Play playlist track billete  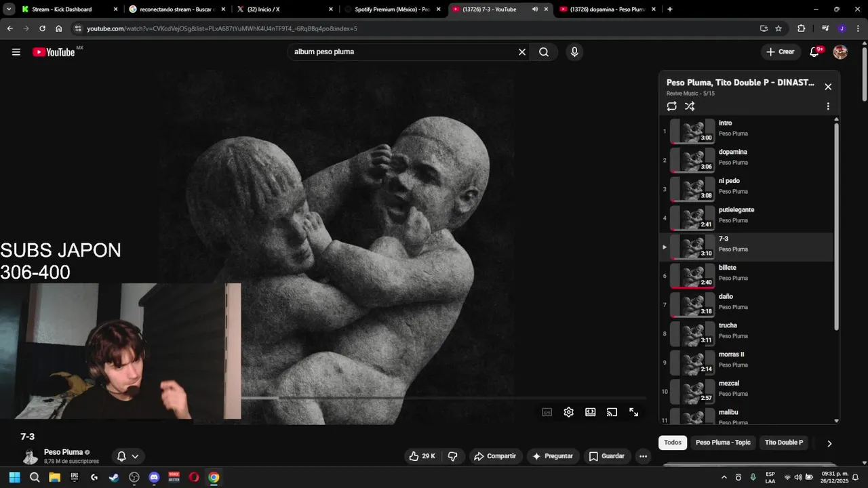pos(746,276)
